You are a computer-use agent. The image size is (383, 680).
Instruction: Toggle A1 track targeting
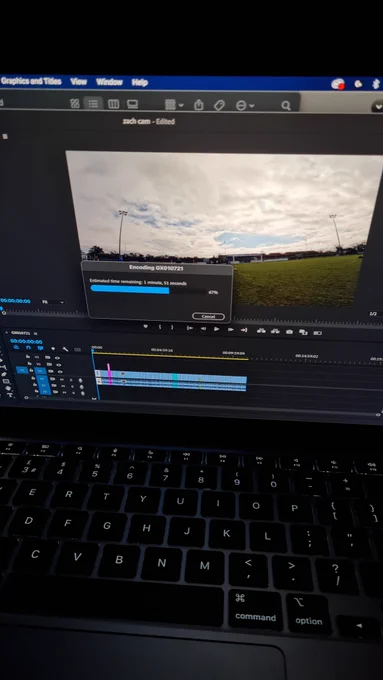pos(42,379)
